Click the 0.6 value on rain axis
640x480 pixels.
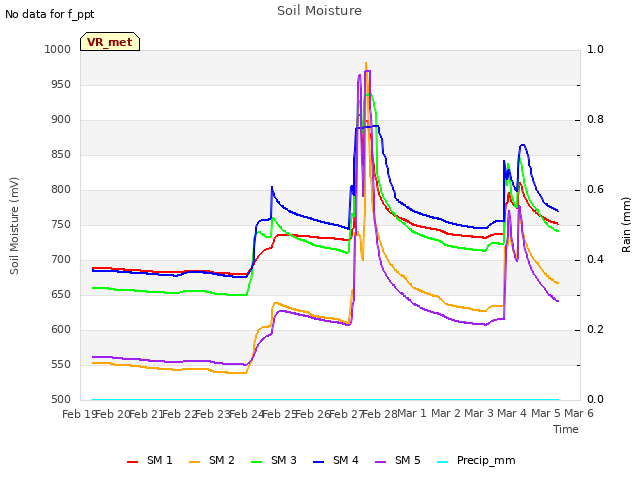point(596,190)
